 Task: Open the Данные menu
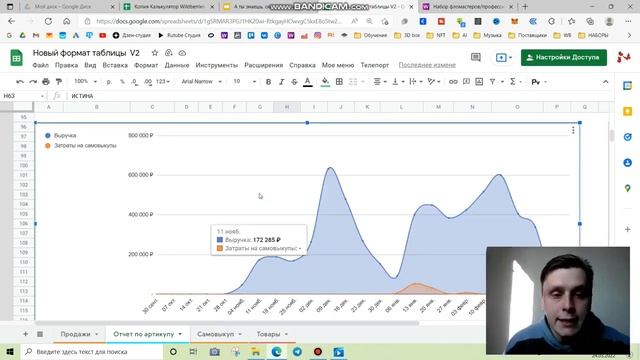(177, 65)
